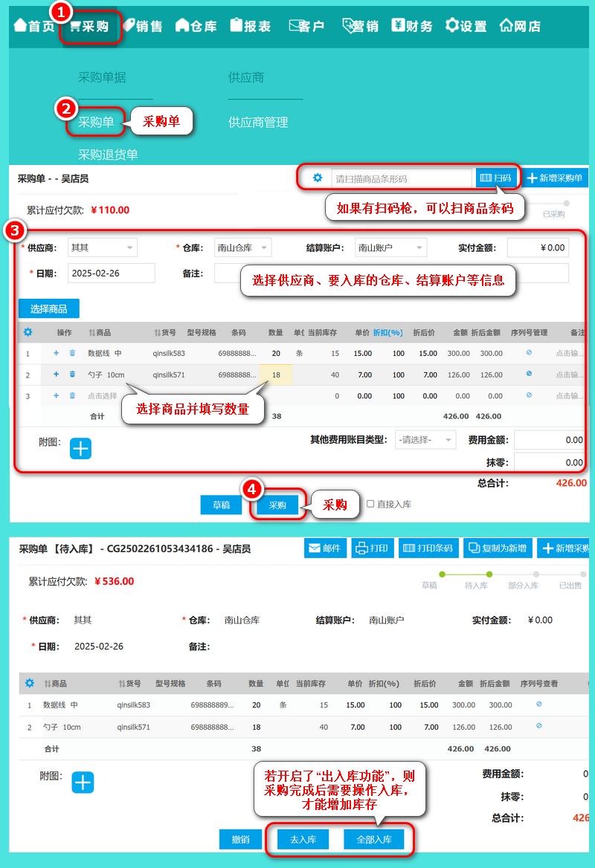Open the 供应商 supplier dropdown
Viewport: 595px width, 868px height.
103,247
